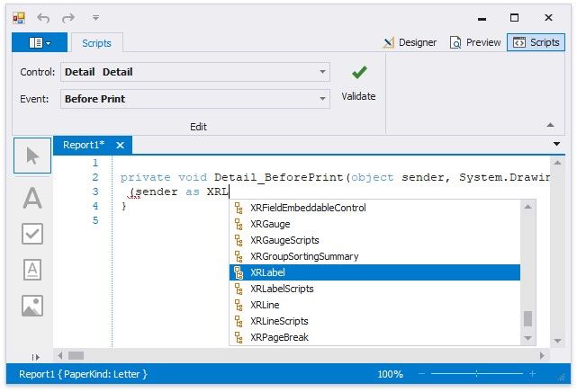Open the Event dropdown showing Before Print
This screenshot has width=577, height=392.
pos(322,99)
